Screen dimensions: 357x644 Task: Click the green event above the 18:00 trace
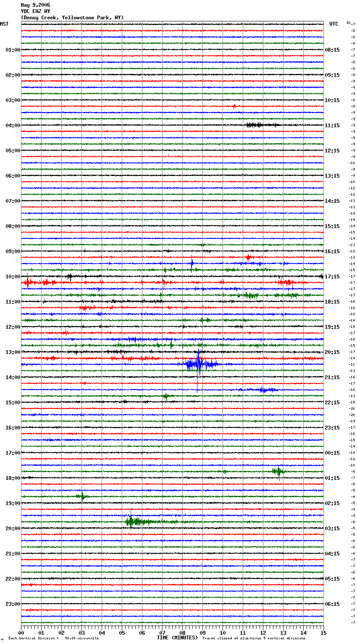(x=278, y=471)
